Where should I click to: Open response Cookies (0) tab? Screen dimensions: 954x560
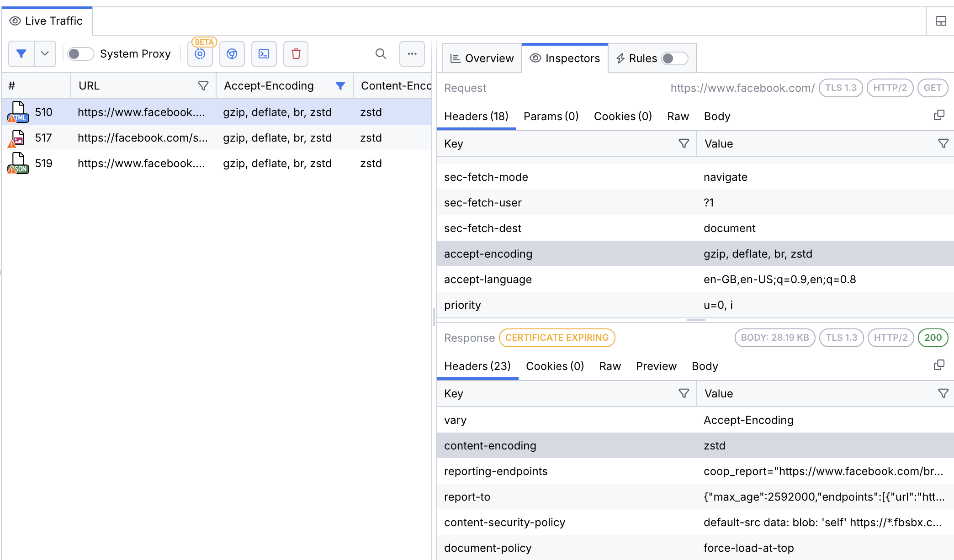coord(555,366)
